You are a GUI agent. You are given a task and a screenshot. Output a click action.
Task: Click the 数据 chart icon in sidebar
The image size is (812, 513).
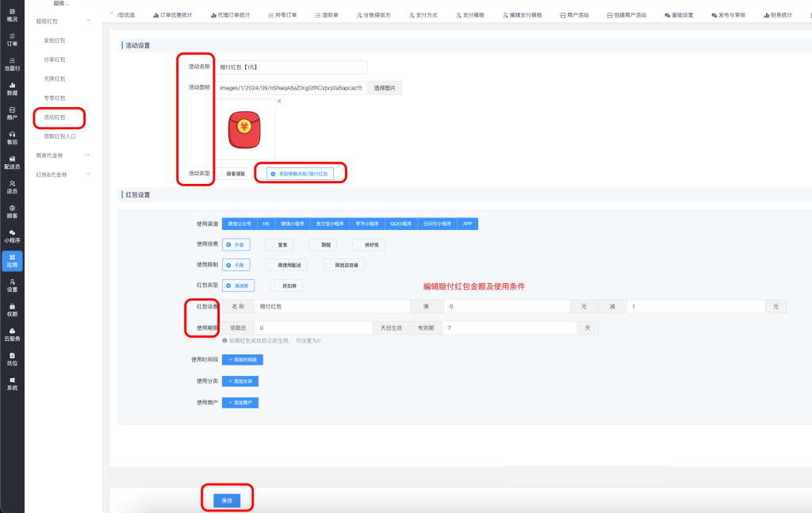(x=12, y=88)
